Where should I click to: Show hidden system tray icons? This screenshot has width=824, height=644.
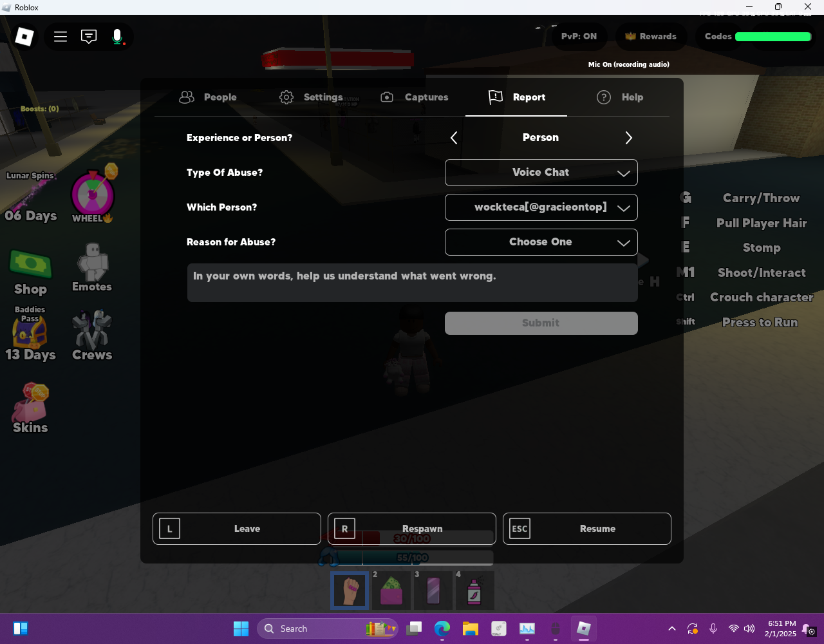[672, 629]
